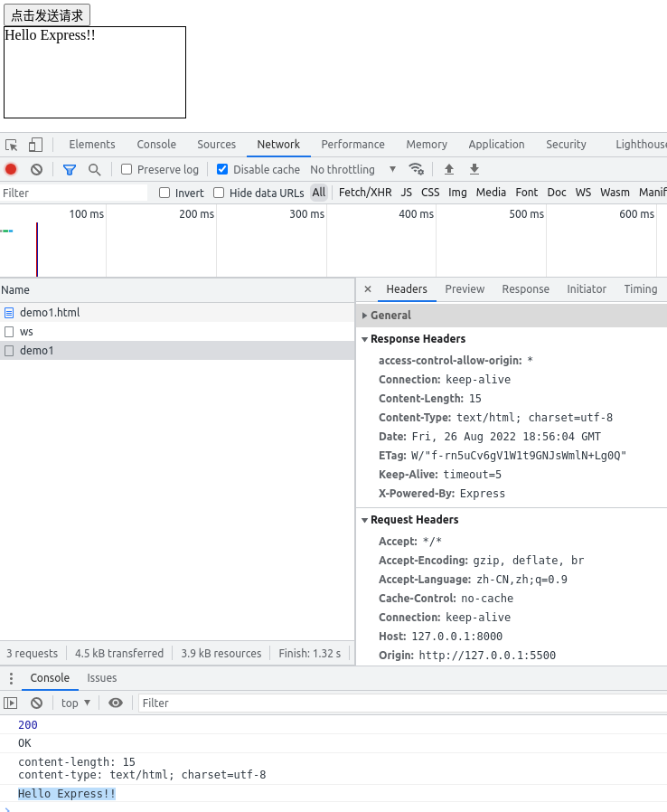Toggle the network filter funnel icon
The height and width of the screenshot is (812, 667).
[x=70, y=169]
